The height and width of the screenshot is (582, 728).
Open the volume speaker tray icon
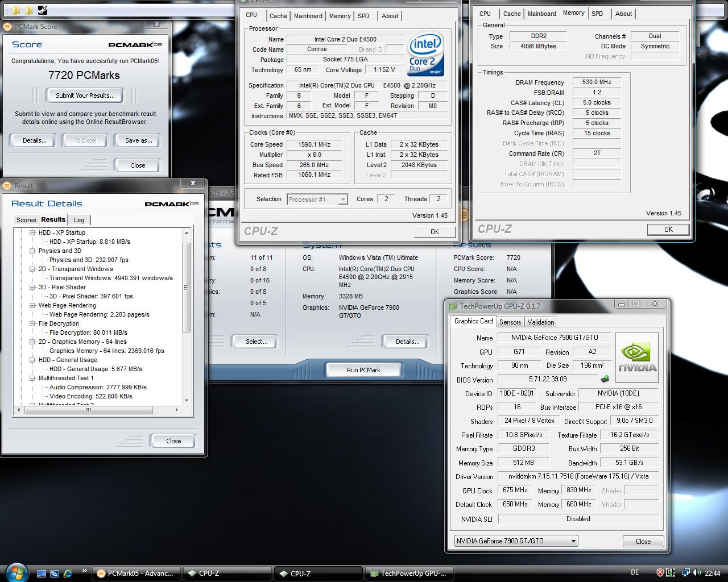coord(697,573)
